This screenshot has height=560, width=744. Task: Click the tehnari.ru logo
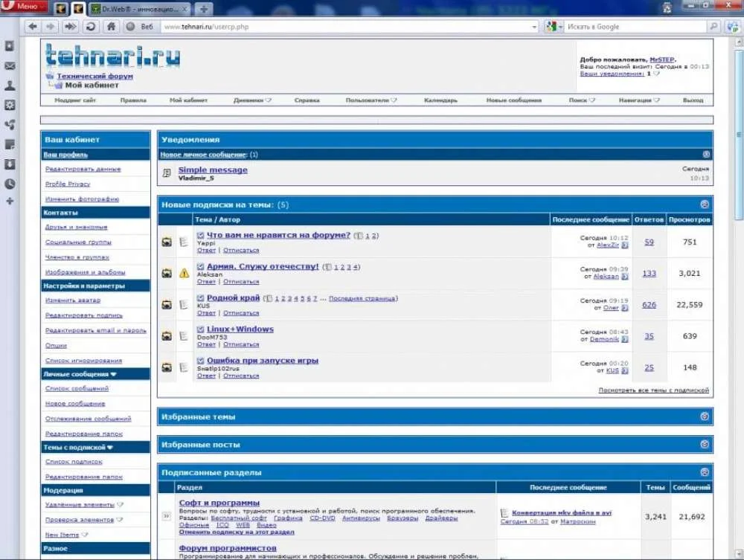[112, 56]
